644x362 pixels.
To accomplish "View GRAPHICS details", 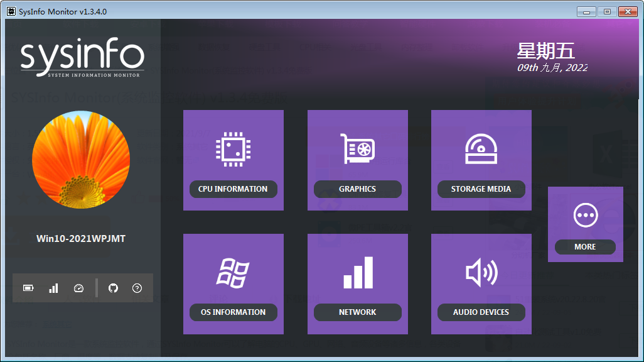I will coord(357,189).
